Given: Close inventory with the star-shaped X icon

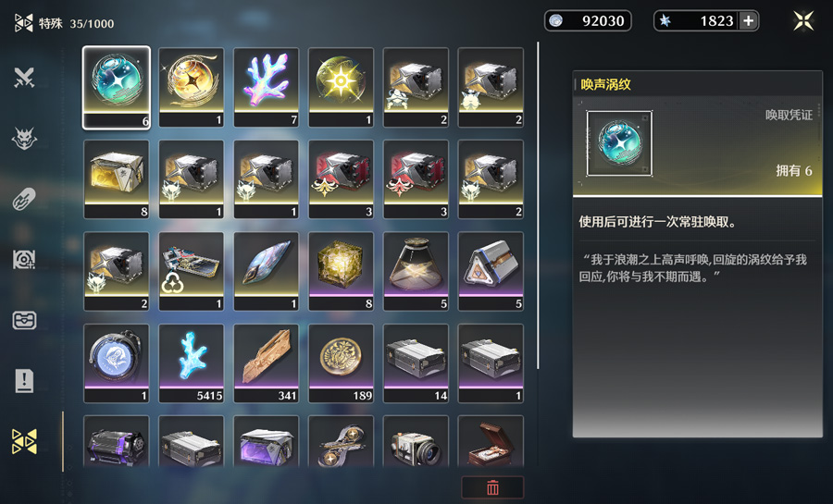Looking at the screenshot, I should (x=803, y=21).
